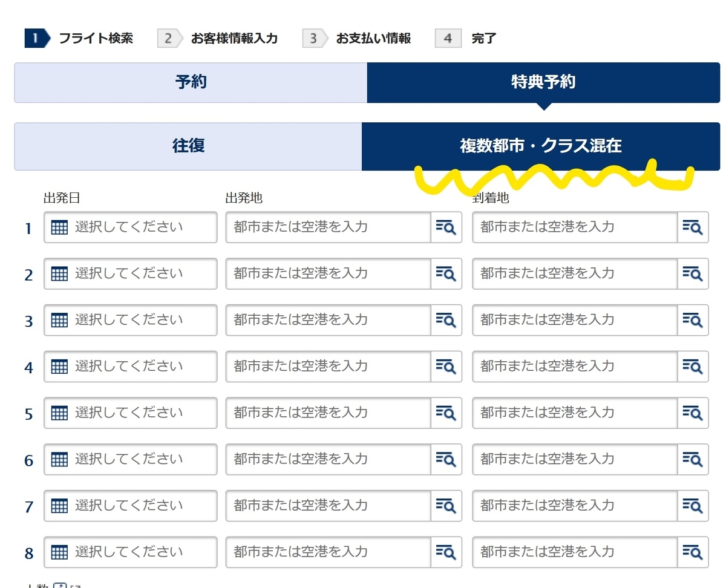Open row 3 departure date 選択してください field
The width and height of the screenshot is (726, 588).
click(130, 321)
